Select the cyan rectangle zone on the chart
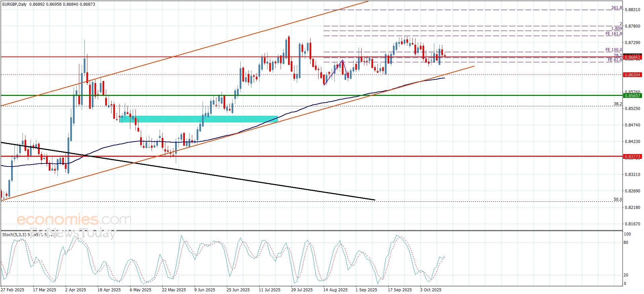 click(x=198, y=119)
